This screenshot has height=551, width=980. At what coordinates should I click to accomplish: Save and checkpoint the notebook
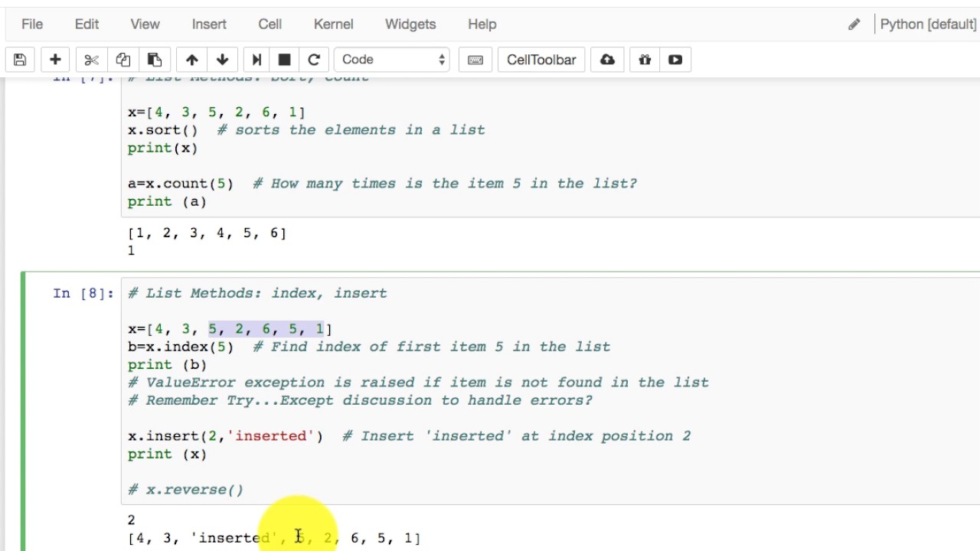pyautogui.click(x=20, y=60)
